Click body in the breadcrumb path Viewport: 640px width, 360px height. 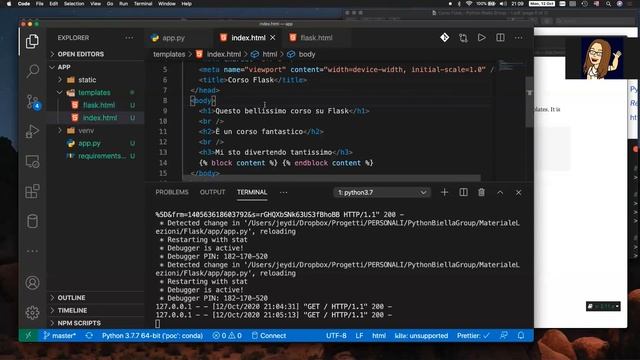click(307, 54)
